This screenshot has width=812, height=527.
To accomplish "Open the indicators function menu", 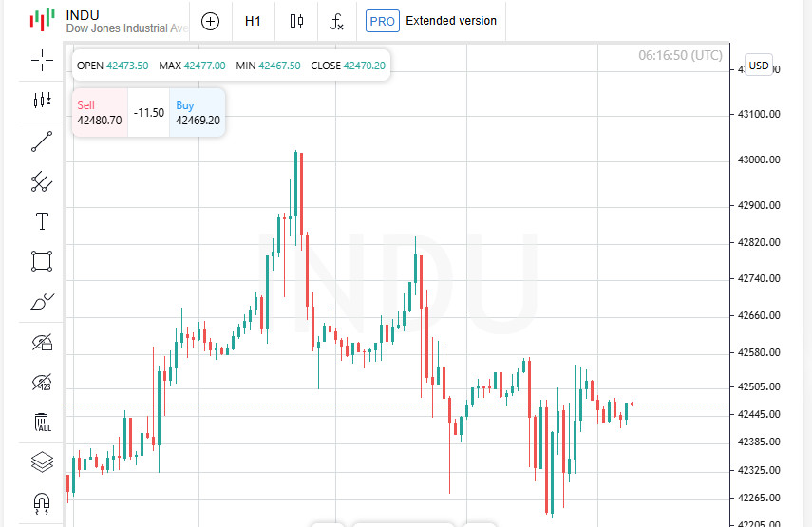I will click(x=337, y=21).
